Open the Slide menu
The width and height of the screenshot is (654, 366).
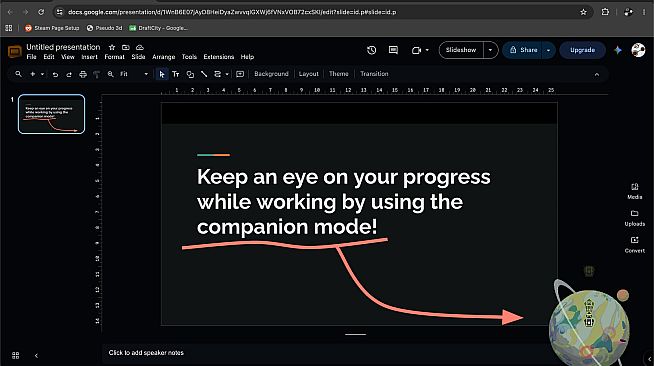[x=138, y=57]
